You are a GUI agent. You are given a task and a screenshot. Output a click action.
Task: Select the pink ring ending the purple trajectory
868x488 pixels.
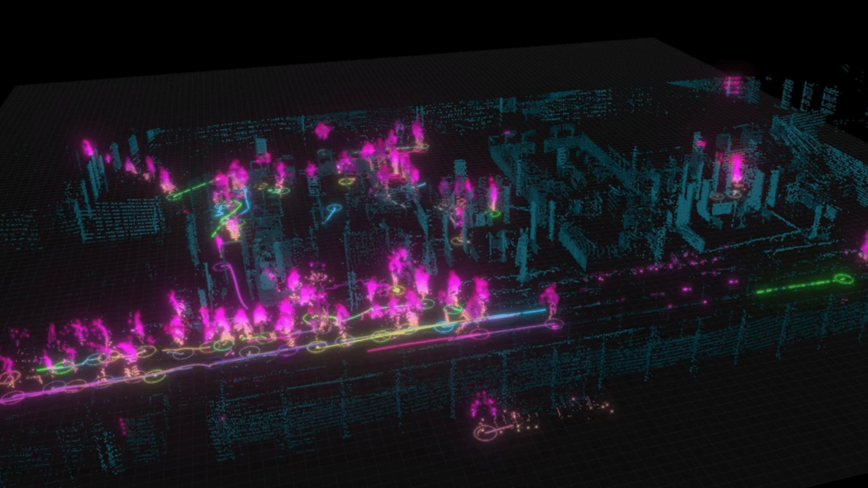pos(555,324)
